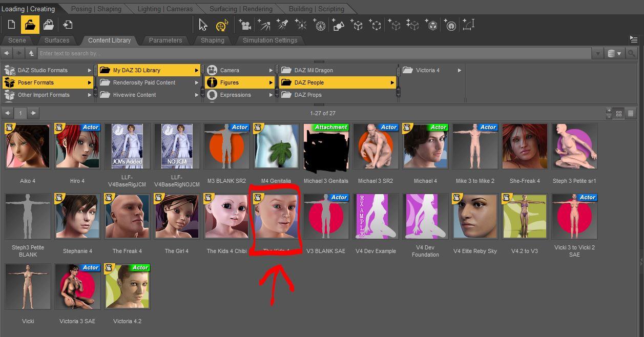This screenshot has width=644, height=337.
Task: Click the Save scene icon
Action: click(49, 25)
